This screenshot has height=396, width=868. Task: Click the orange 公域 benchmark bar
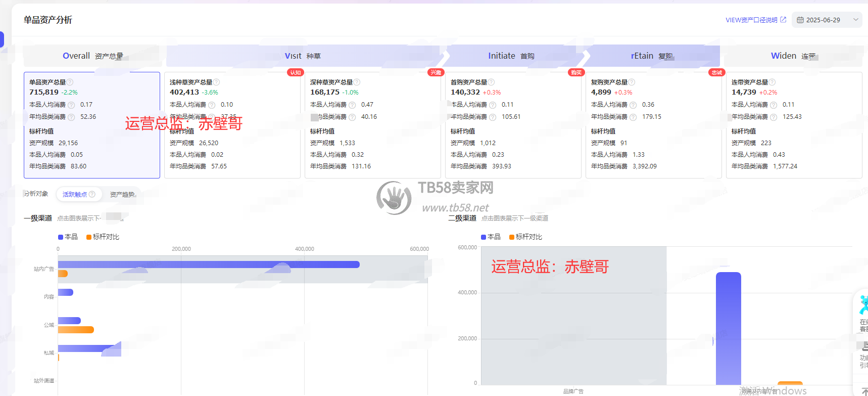click(76, 330)
